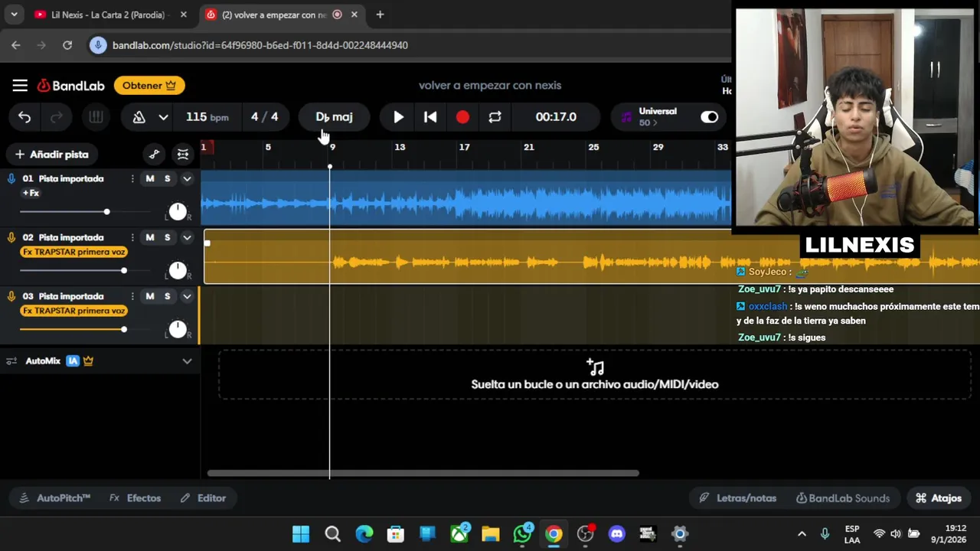Solo track 02

click(167, 238)
